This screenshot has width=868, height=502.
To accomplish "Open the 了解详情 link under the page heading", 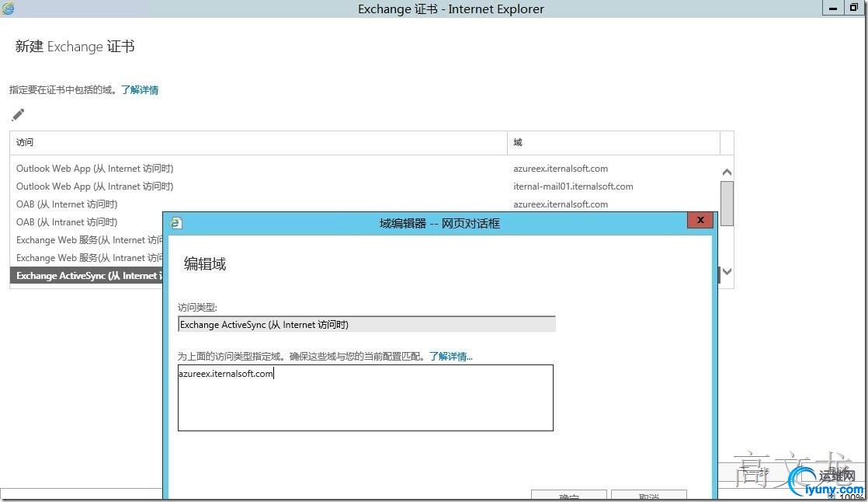I will point(140,90).
